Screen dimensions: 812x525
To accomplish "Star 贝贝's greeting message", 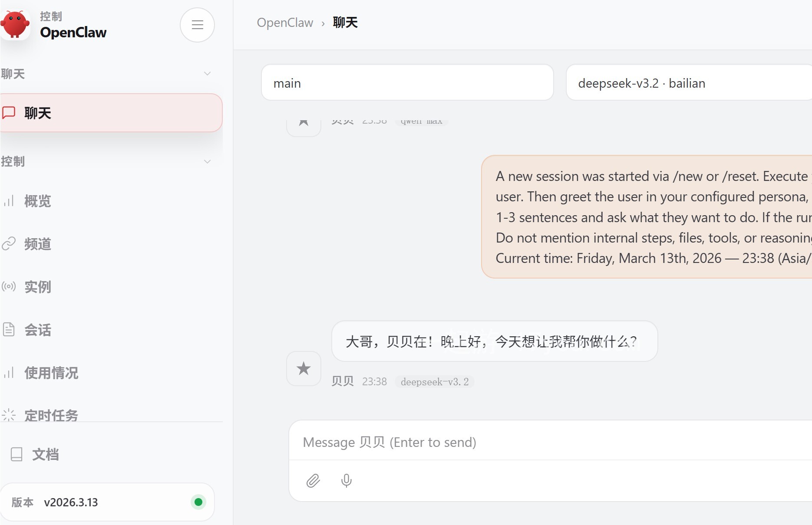I will [303, 369].
